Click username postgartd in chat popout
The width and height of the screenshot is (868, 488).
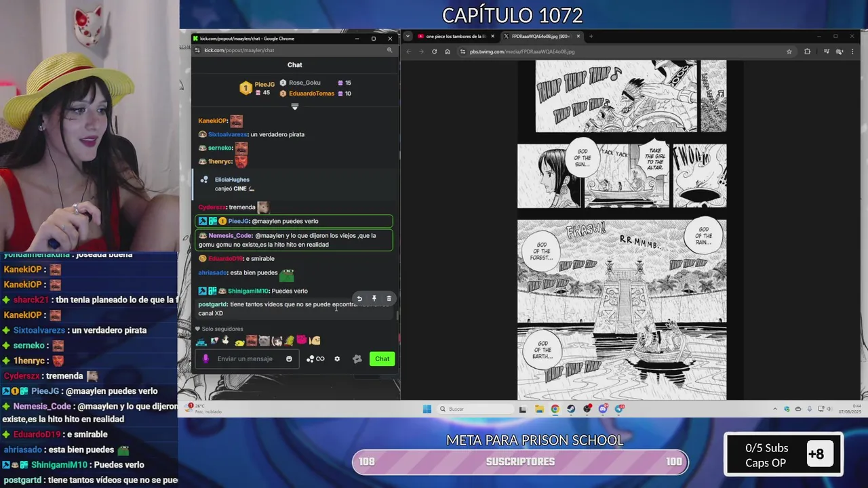[212, 304]
